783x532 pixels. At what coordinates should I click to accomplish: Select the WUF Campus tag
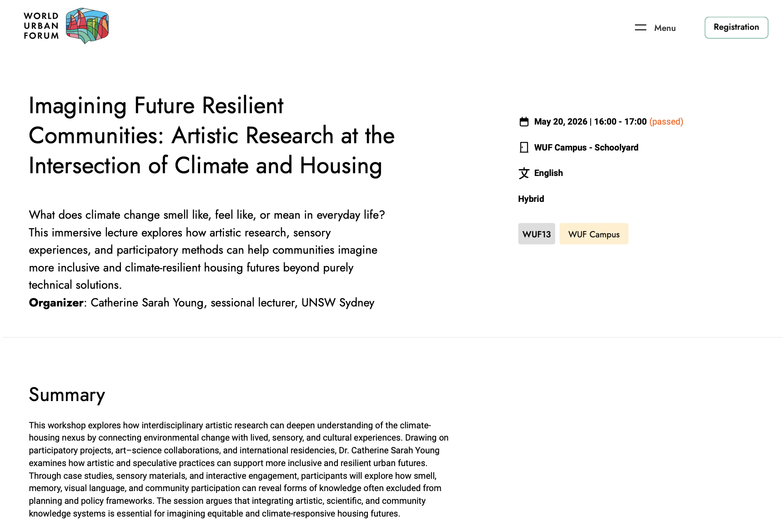coord(594,234)
